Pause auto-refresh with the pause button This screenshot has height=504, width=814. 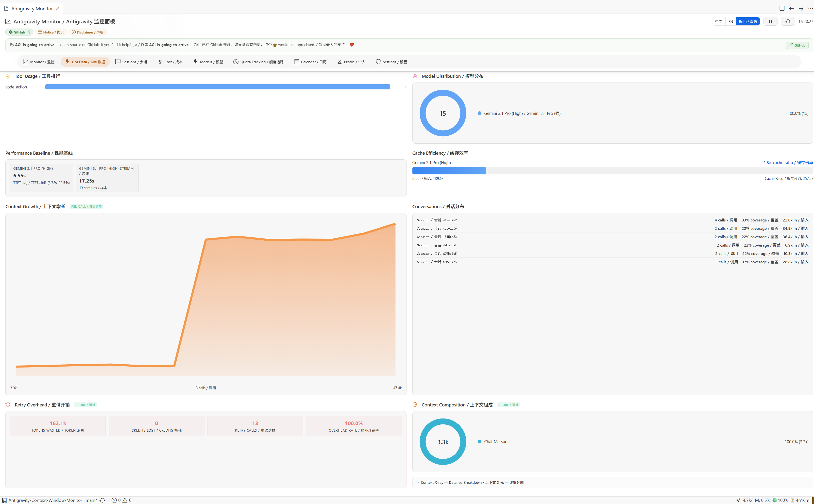[x=770, y=21]
